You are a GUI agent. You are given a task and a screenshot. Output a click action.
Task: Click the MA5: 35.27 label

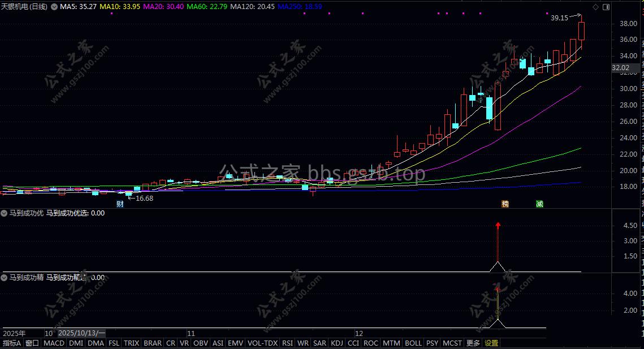point(79,7)
